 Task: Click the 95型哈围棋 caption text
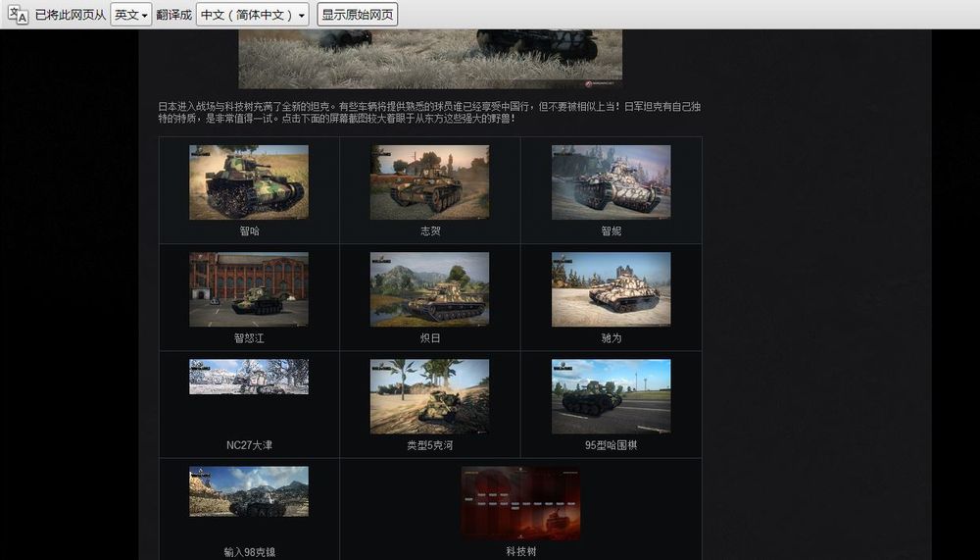coord(612,445)
